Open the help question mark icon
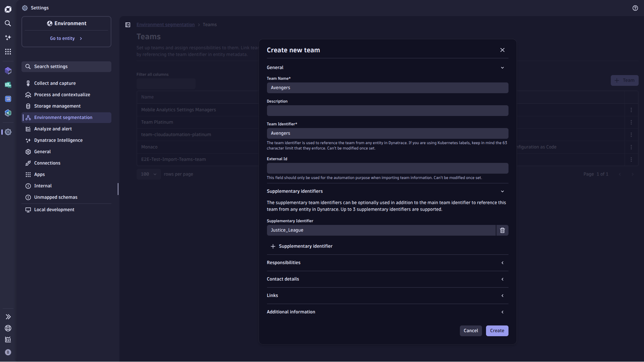Viewport: 644px width, 362px height. tap(635, 8)
